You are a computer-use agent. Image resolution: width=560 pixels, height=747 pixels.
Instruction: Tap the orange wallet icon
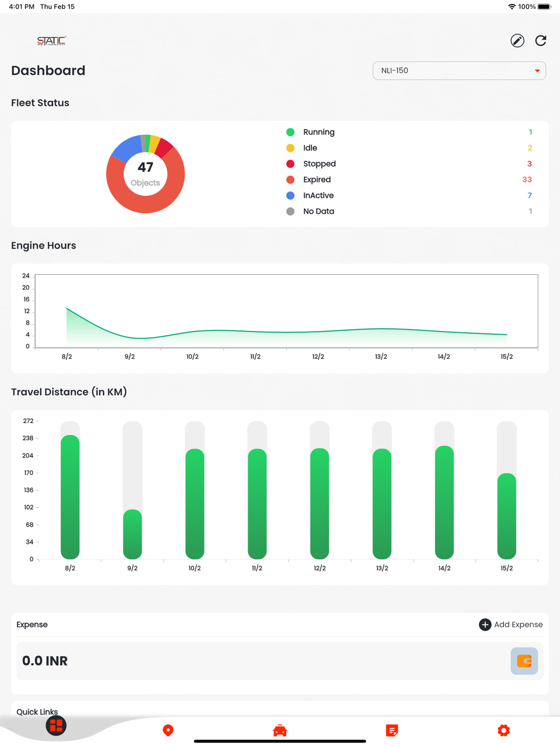[x=524, y=661]
